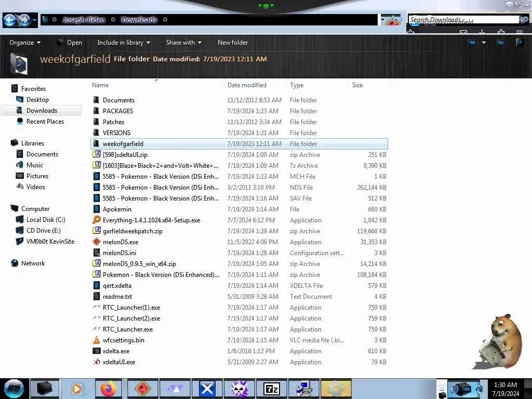Screen dimensions: 532x399
Task: Open the Documents library
Action: click(42, 154)
